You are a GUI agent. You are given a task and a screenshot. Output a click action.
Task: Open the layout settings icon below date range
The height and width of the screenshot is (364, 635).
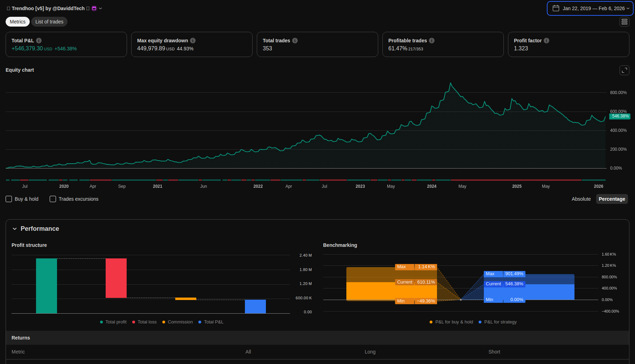(624, 22)
